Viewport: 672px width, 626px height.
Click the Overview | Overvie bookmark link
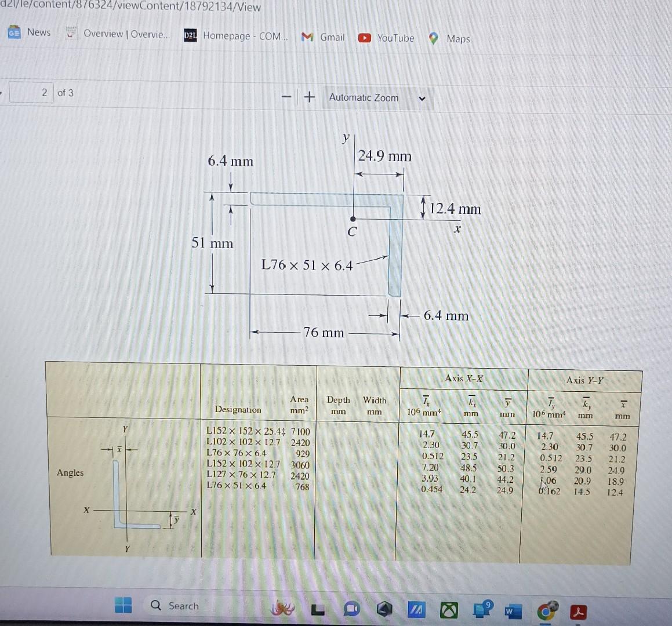[126, 34]
